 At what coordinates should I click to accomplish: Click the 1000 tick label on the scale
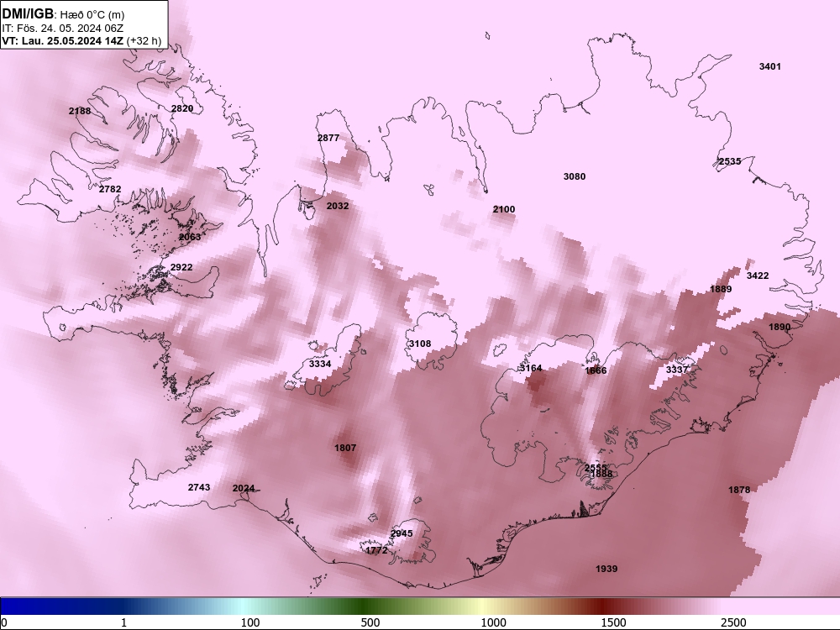(493, 622)
